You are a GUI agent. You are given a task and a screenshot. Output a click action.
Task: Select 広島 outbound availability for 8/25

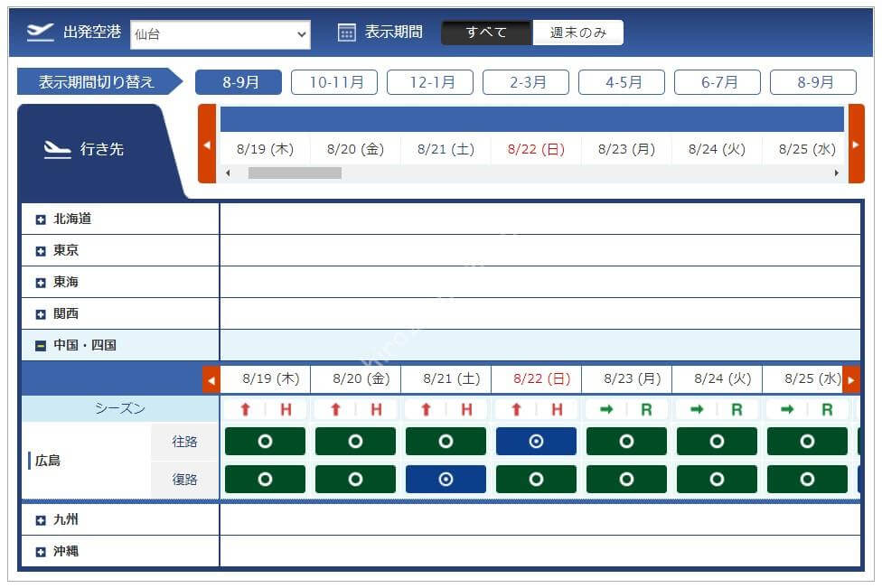(807, 442)
